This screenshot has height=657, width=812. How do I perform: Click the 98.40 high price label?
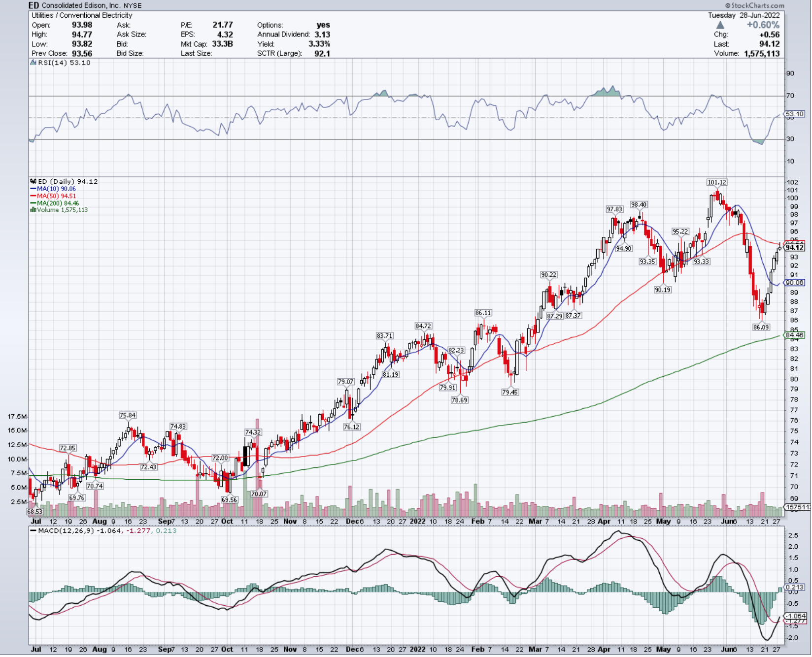pyautogui.click(x=640, y=205)
